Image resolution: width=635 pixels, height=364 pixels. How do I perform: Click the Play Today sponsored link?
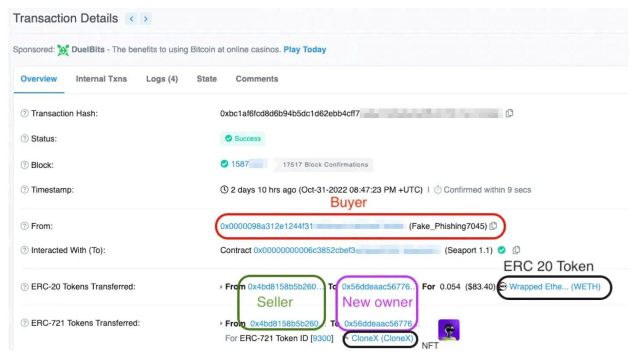tap(305, 50)
